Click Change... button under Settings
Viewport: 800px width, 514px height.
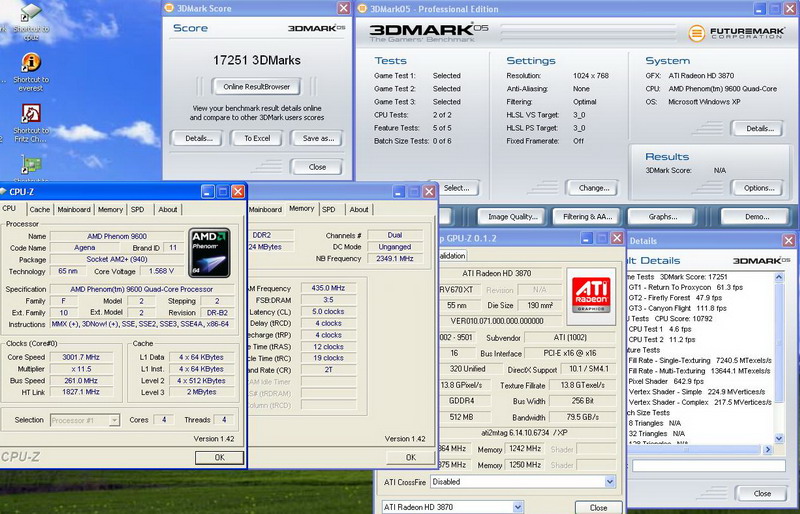click(x=593, y=188)
